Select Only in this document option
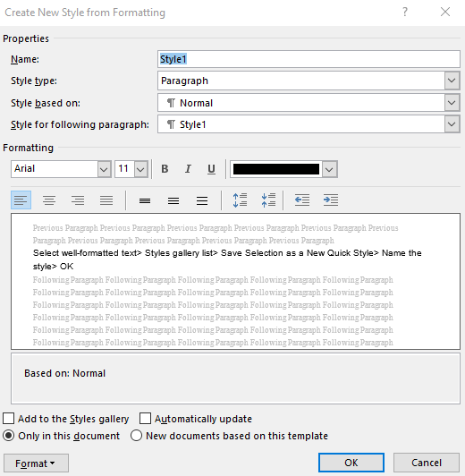Screen dimensions: 465x476 coord(8,436)
